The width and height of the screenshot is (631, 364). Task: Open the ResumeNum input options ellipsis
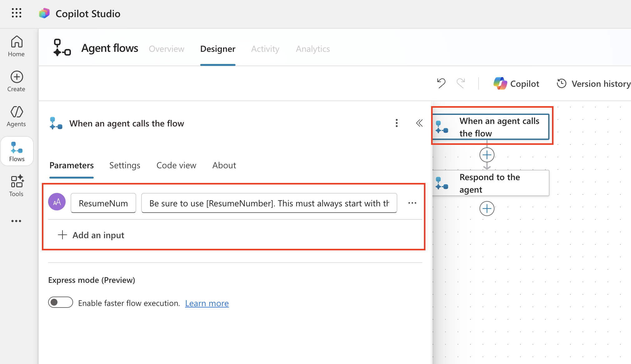[412, 203]
